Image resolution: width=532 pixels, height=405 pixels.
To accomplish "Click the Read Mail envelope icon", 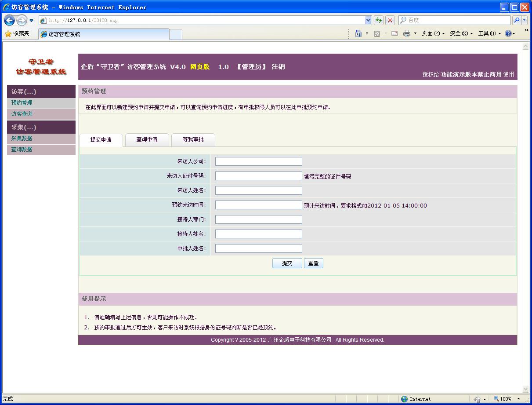I will 394,33.
